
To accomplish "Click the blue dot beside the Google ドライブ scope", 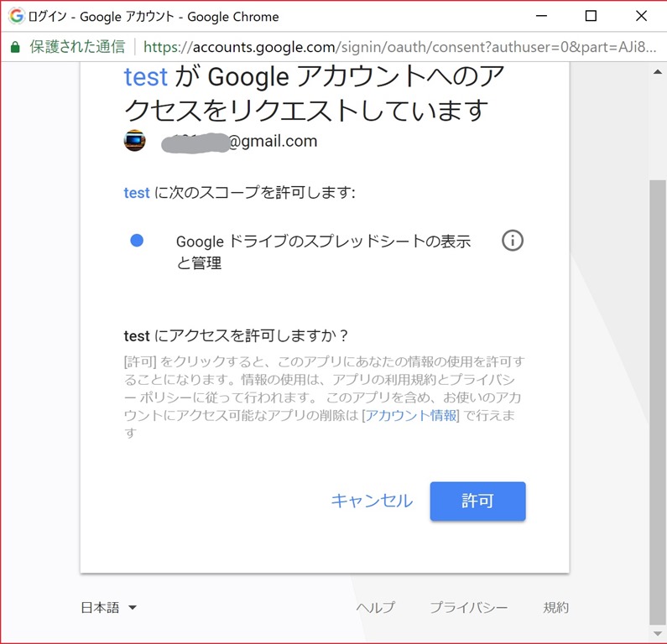I will click(x=137, y=241).
